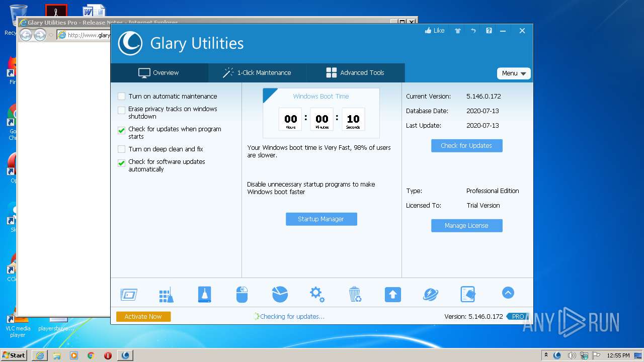Open the Startup Manager dock icon
Viewport: 644px width, 362px height.
coord(129,294)
